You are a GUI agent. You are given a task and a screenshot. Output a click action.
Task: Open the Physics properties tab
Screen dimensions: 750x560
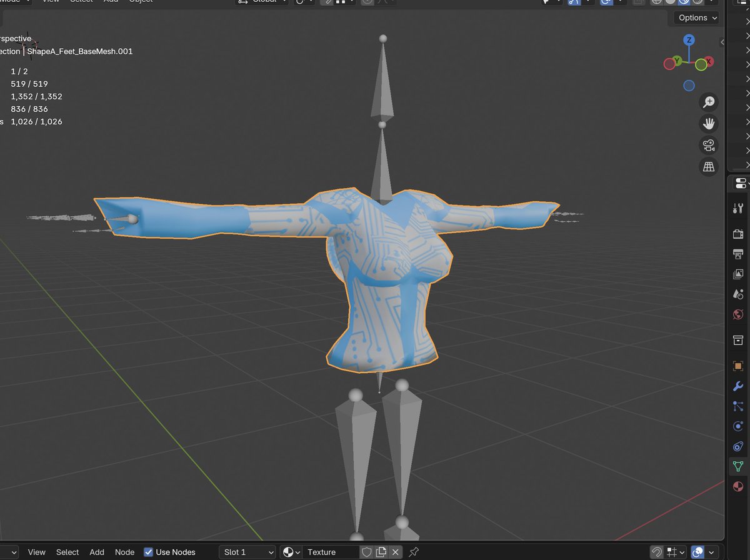click(x=738, y=426)
